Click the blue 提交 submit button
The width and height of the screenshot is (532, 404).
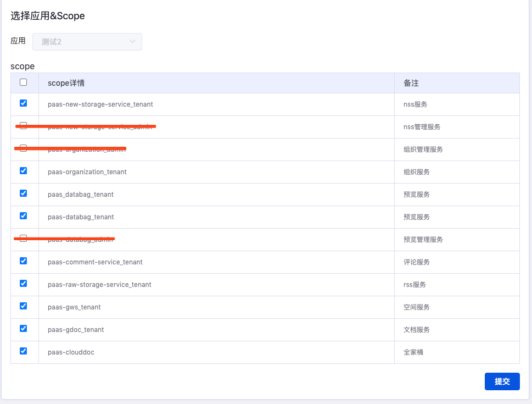click(502, 381)
